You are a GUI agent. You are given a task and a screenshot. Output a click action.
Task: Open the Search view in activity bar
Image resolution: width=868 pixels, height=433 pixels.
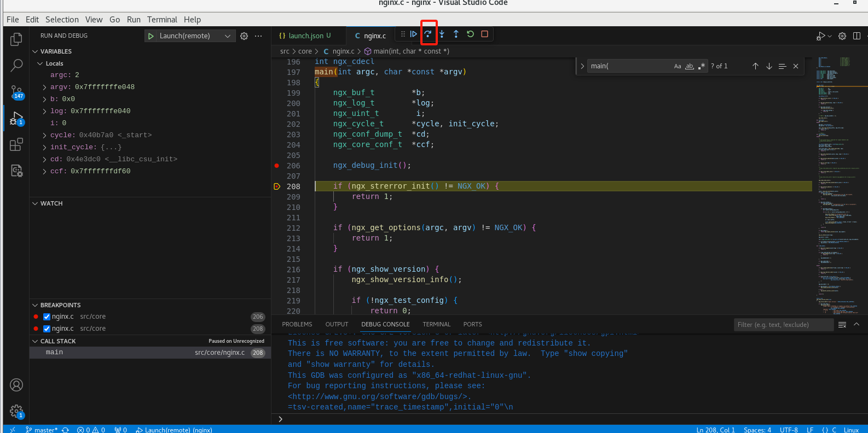point(16,66)
